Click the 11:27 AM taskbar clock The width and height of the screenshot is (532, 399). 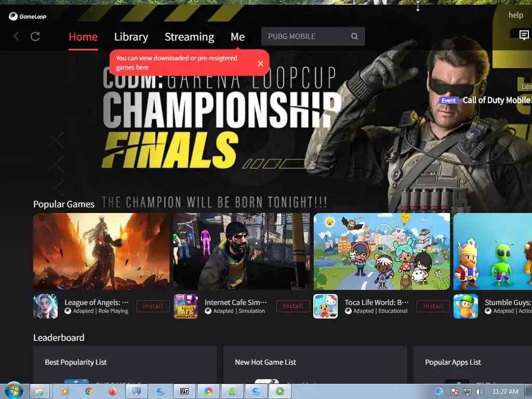tap(505, 392)
